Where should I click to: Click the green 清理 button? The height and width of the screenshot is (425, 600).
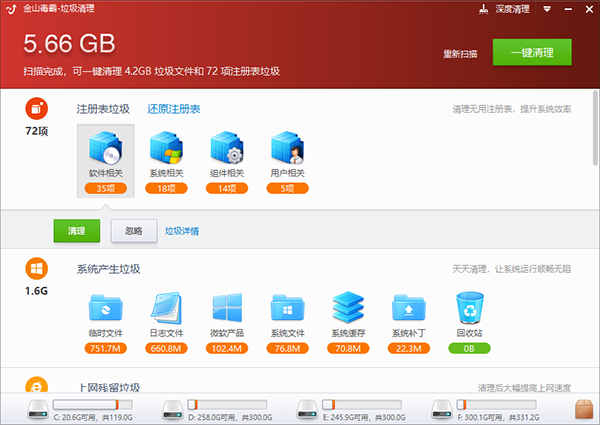coord(77,231)
